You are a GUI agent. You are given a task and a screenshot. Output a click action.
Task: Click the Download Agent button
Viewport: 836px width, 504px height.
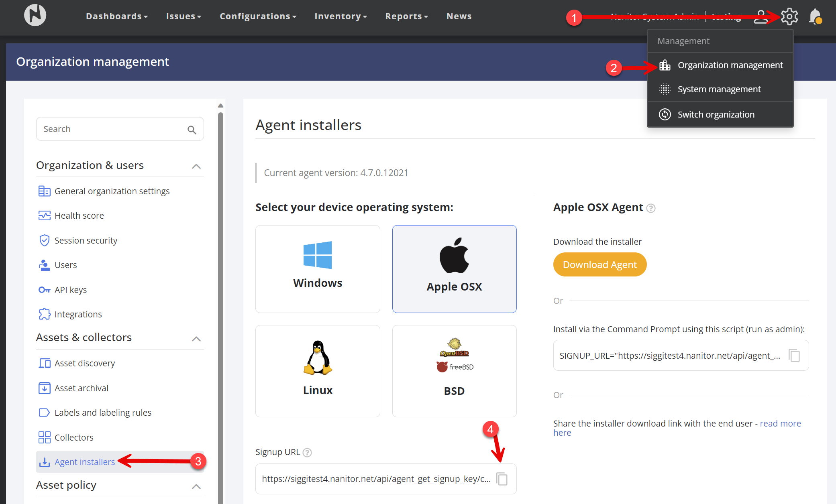[599, 264]
